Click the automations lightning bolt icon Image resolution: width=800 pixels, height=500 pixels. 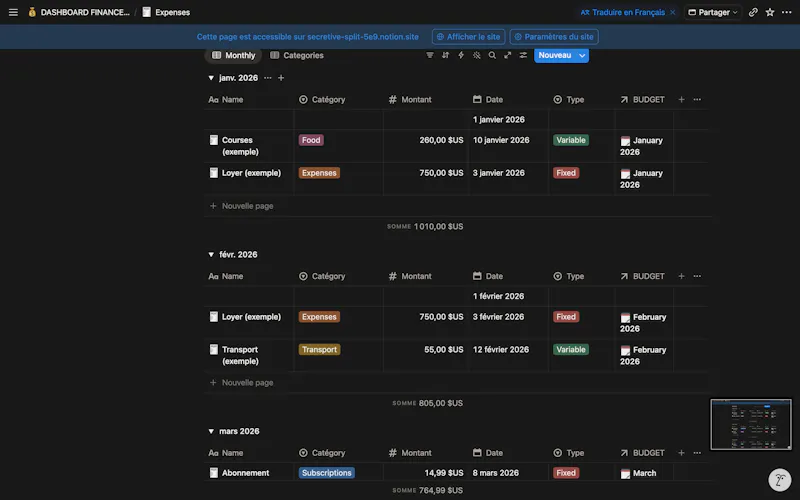point(461,55)
